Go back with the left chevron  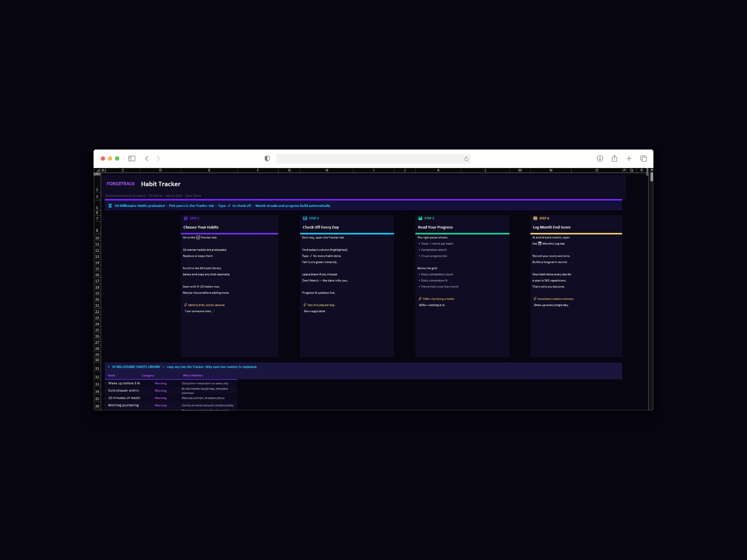click(147, 159)
